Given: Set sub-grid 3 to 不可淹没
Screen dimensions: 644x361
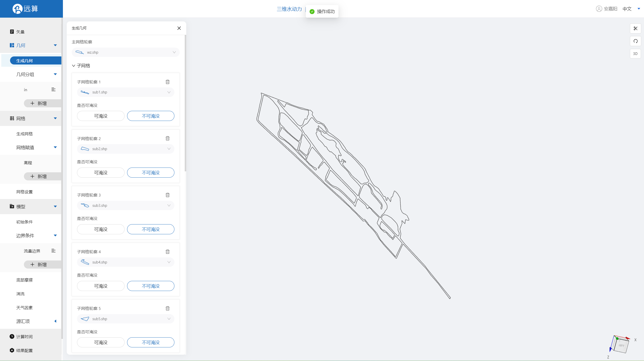Looking at the screenshot, I should pos(150,229).
